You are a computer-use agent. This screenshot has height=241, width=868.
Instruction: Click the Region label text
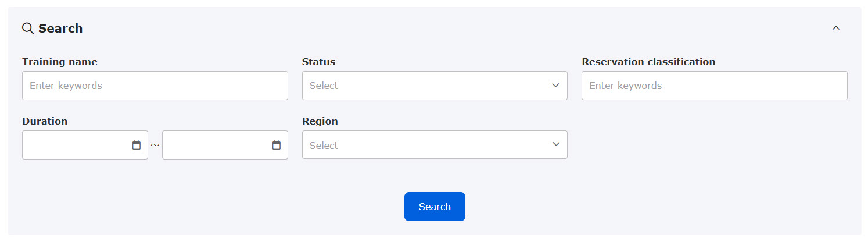tap(320, 121)
